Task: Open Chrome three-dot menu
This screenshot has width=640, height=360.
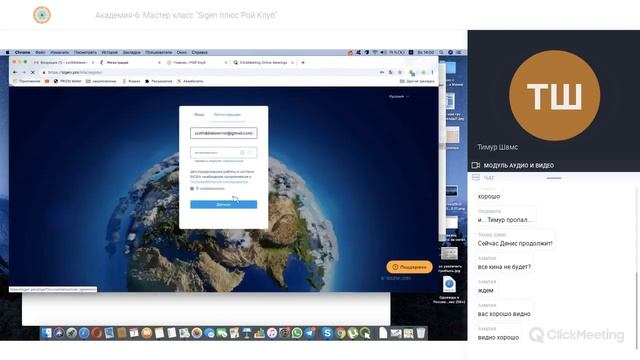Action: pyautogui.click(x=432, y=72)
